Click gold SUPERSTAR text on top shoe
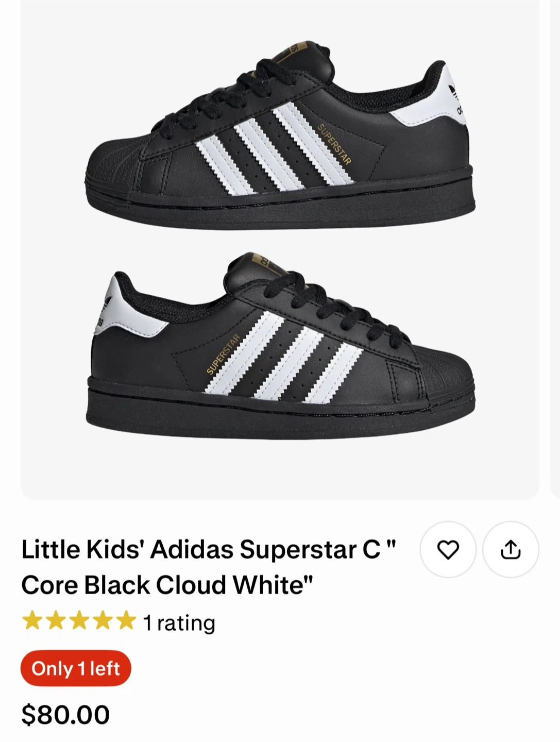 (x=334, y=144)
